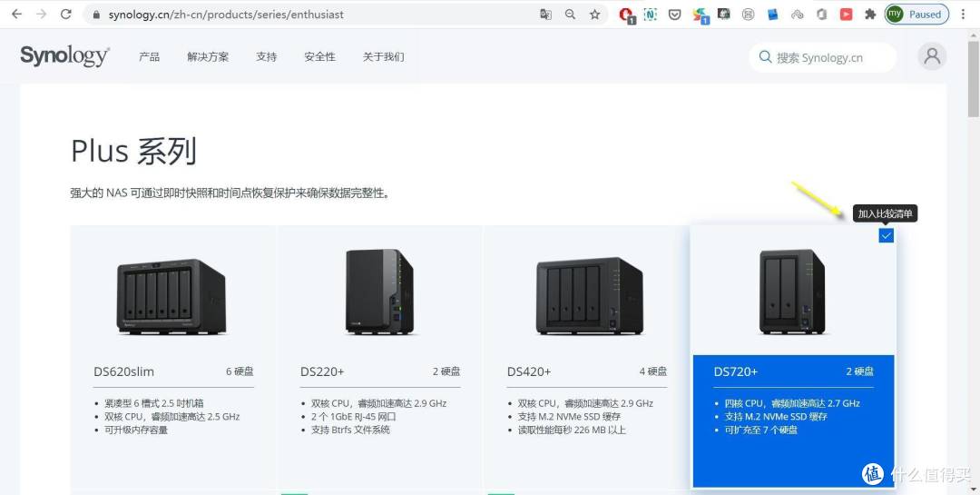Open the DS420+ product title
This screenshot has width=980, height=495.
(529, 371)
